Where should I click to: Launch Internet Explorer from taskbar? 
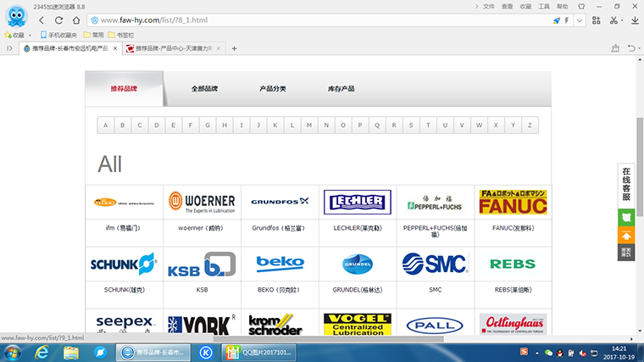click(x=42, y=353)
